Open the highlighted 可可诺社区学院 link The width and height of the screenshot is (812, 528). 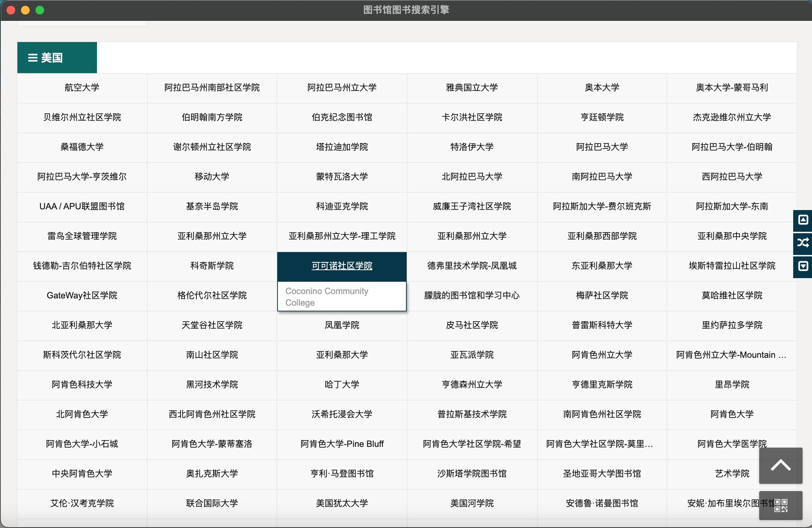(x=342, y=266)
